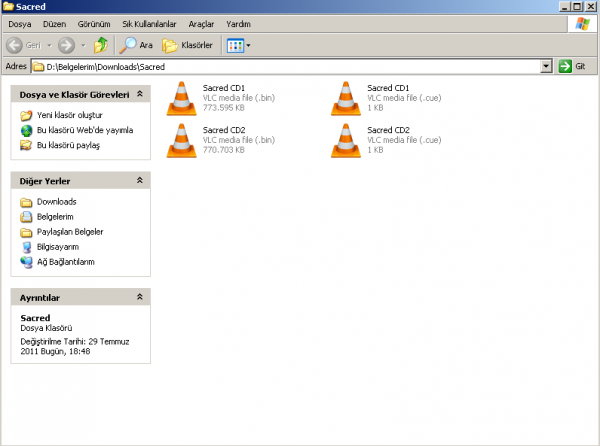Open Sacred CD1 .bin VLC cone icon
Screen dimensions: 600x446
pyautogui.click(x=182, y=98)
